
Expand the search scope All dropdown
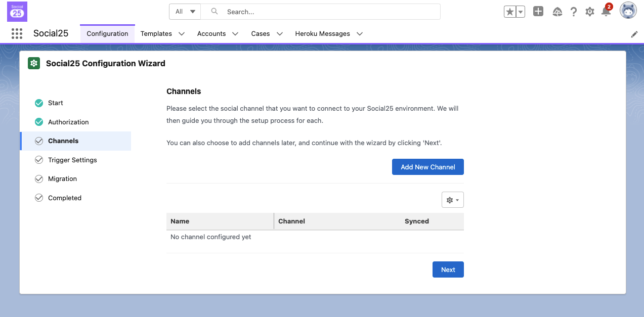pyautogui.click(x=185, y=12)
